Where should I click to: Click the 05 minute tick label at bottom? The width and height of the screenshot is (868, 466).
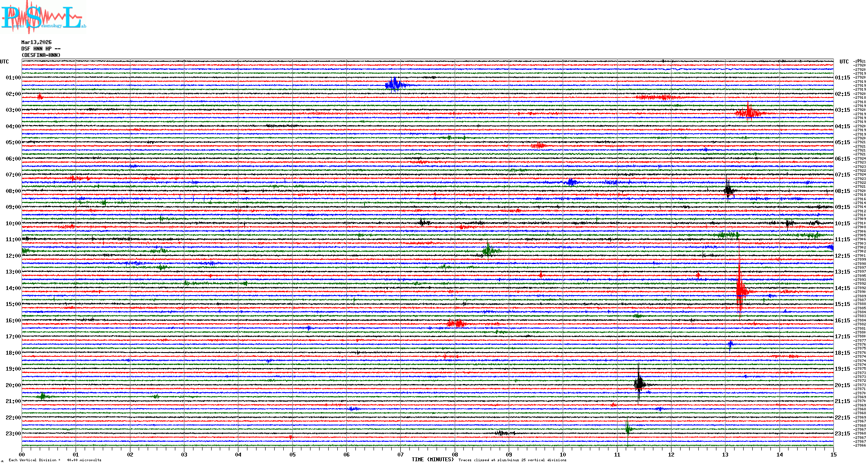click(x=292, y=454)
